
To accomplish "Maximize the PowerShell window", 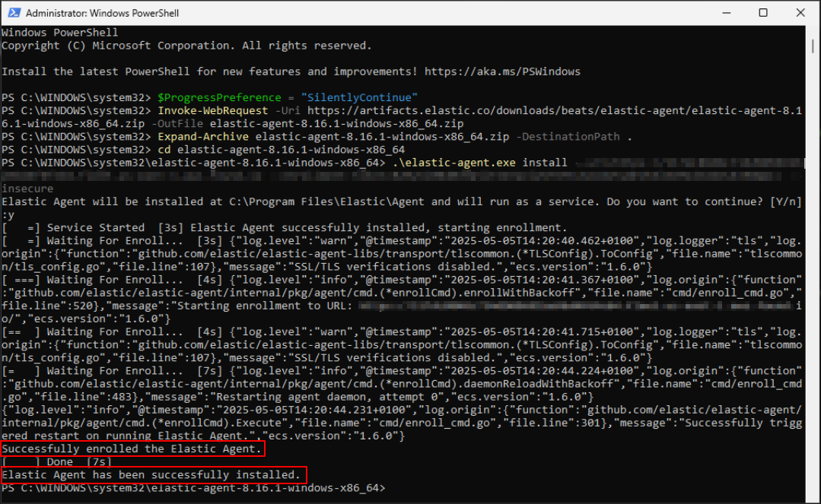I will point(763,13).
